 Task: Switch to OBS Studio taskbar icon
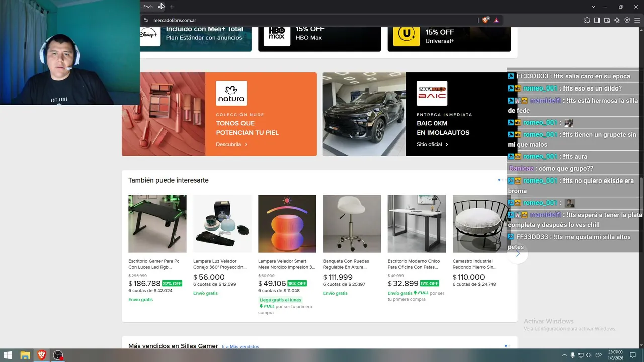point(58,355)
